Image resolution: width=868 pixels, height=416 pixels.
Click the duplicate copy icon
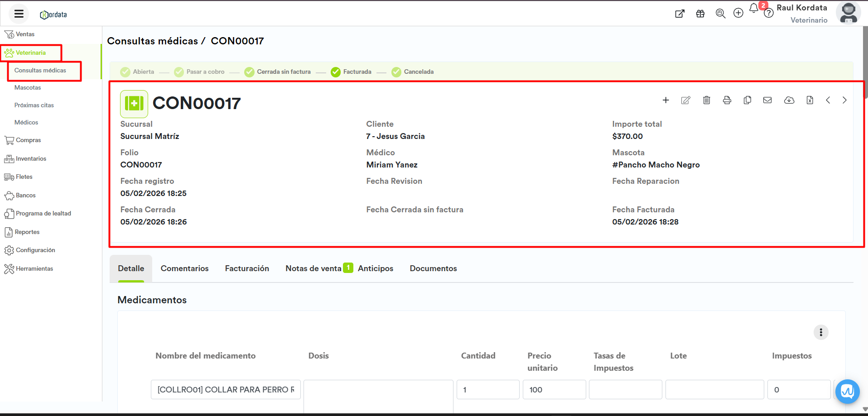pos(747,100)
